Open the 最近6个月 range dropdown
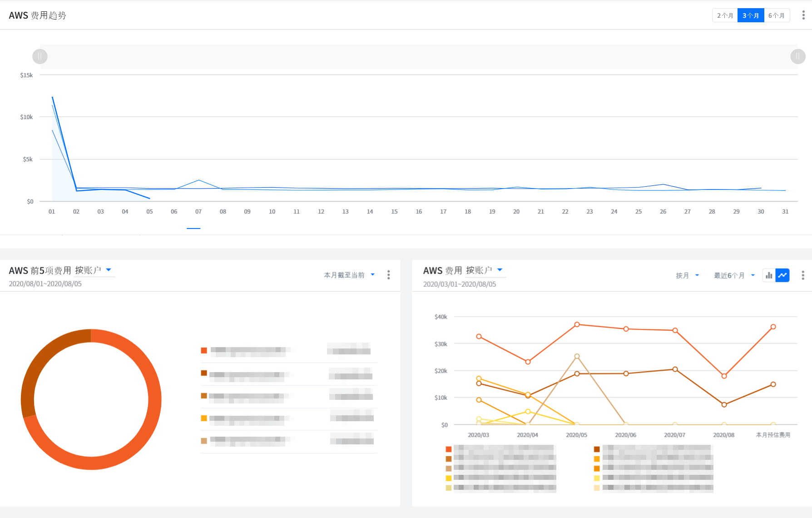This screenshot has height=518, width=812. [734, 275]
